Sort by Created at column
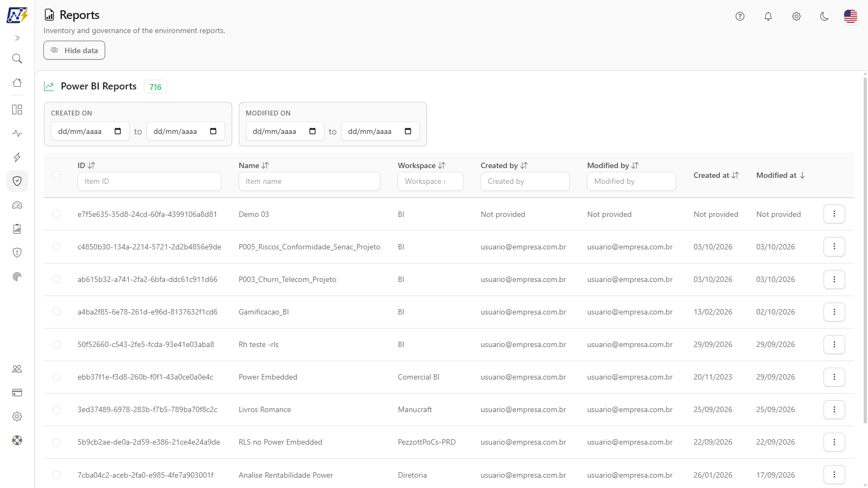 pyautogui.click(x=716, y=175)
